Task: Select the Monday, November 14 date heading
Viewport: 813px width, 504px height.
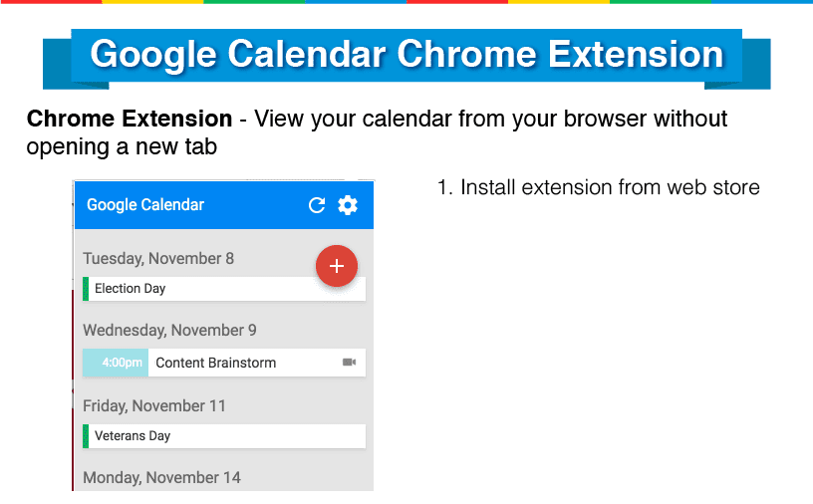Action: coord(161,477)
